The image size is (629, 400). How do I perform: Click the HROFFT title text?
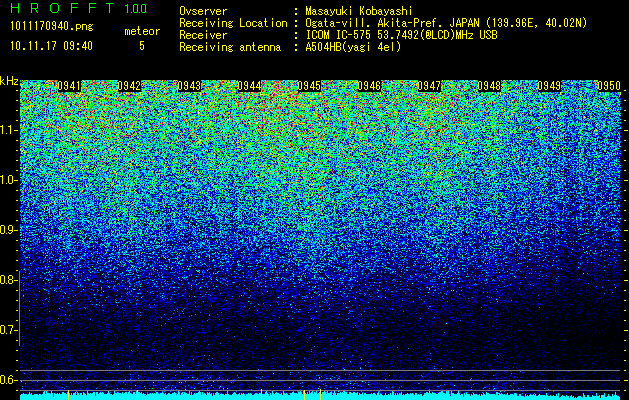point(62,8)
